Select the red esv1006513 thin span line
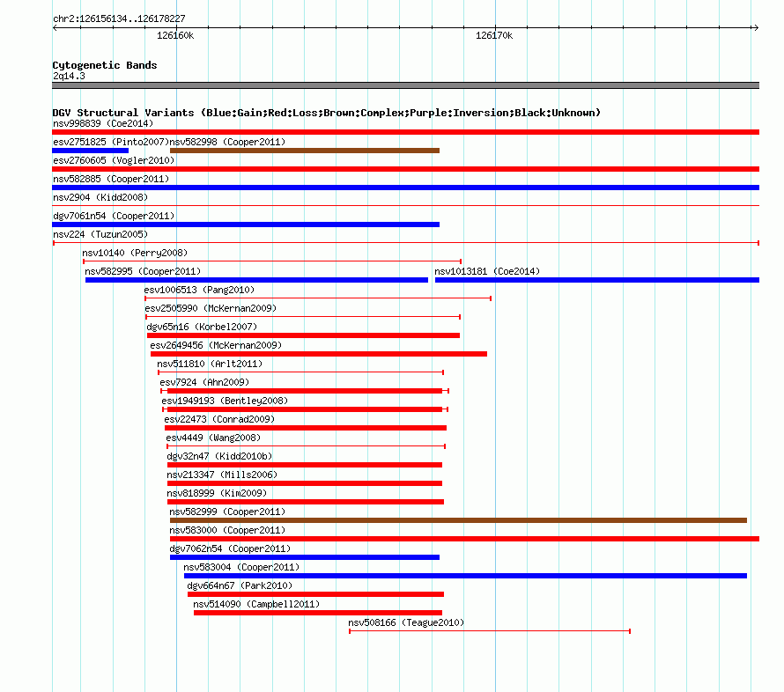The height and width of the screenshot is (692, 784). coord(318,298)
